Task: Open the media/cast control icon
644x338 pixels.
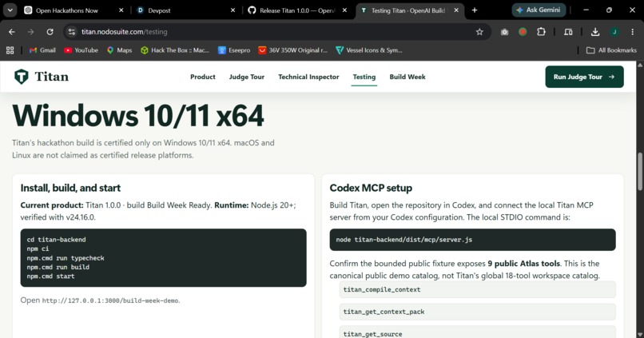Action: [x=568, y=32]
